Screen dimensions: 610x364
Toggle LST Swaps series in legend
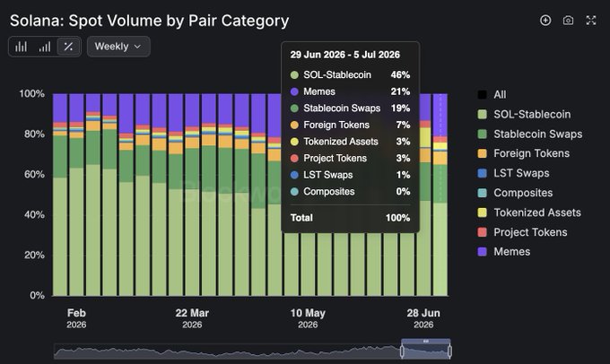click(x=513, y=173)
